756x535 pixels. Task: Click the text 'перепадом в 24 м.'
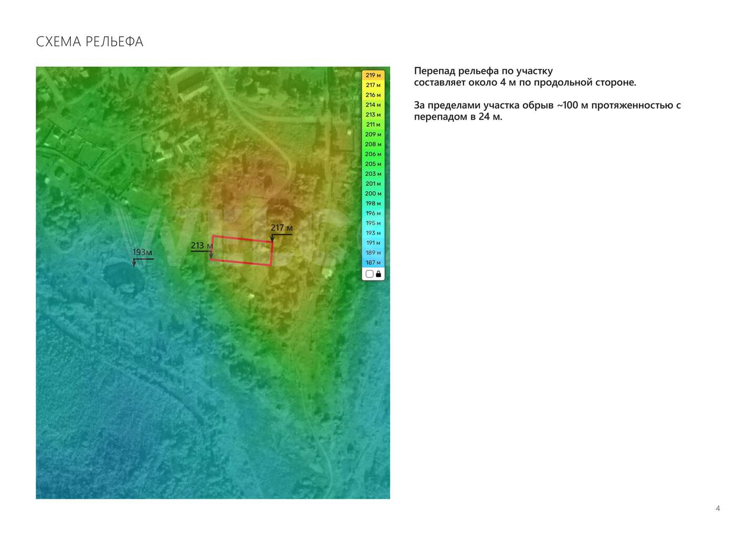click(x=458, y=117)
